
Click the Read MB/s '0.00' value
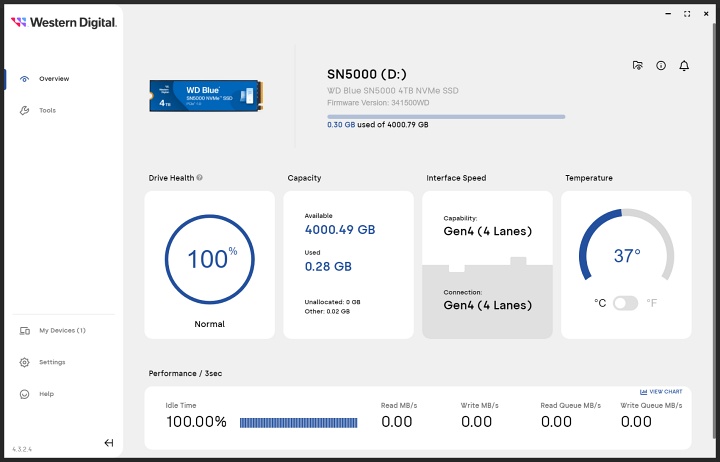[x=397, y=422]
